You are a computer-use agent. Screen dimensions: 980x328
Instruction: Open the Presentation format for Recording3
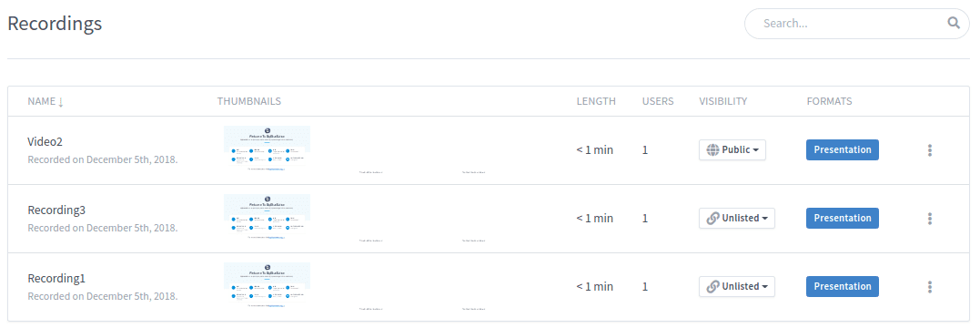(843, 219)
